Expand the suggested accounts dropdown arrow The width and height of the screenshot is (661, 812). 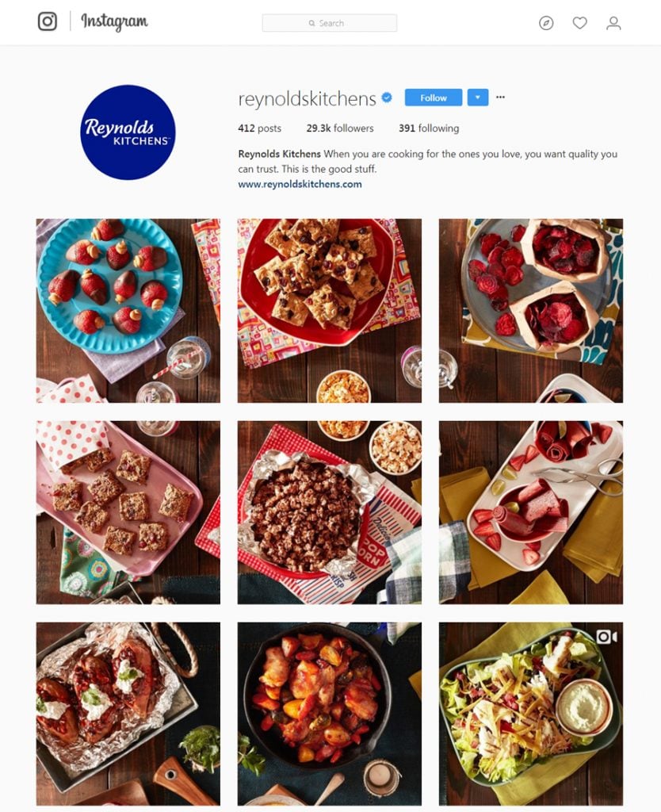[x=478, y=98]
